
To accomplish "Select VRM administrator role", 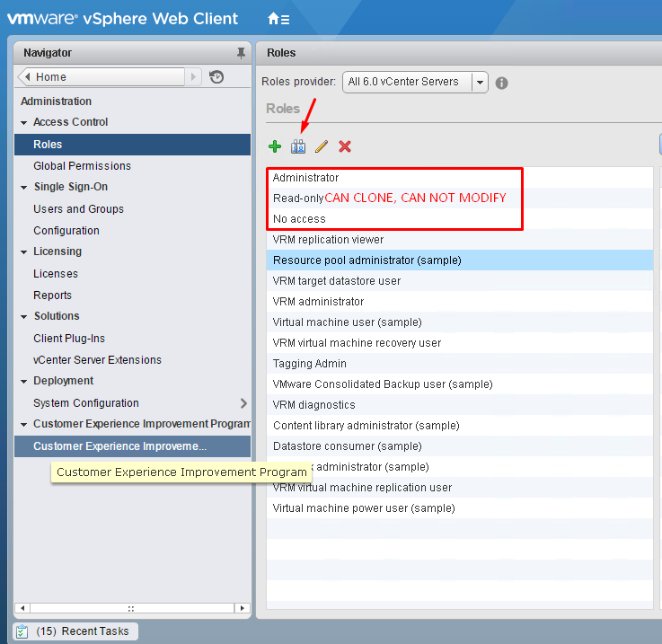I will (x=460, y=302).
